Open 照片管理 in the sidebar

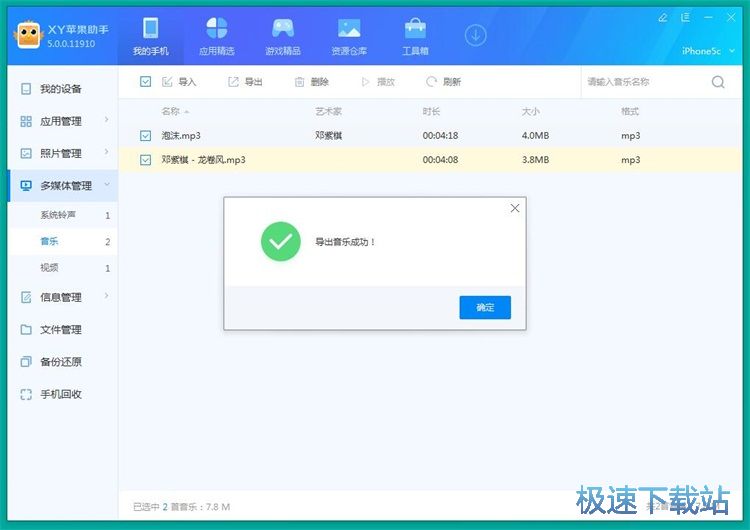coord(62,153)
